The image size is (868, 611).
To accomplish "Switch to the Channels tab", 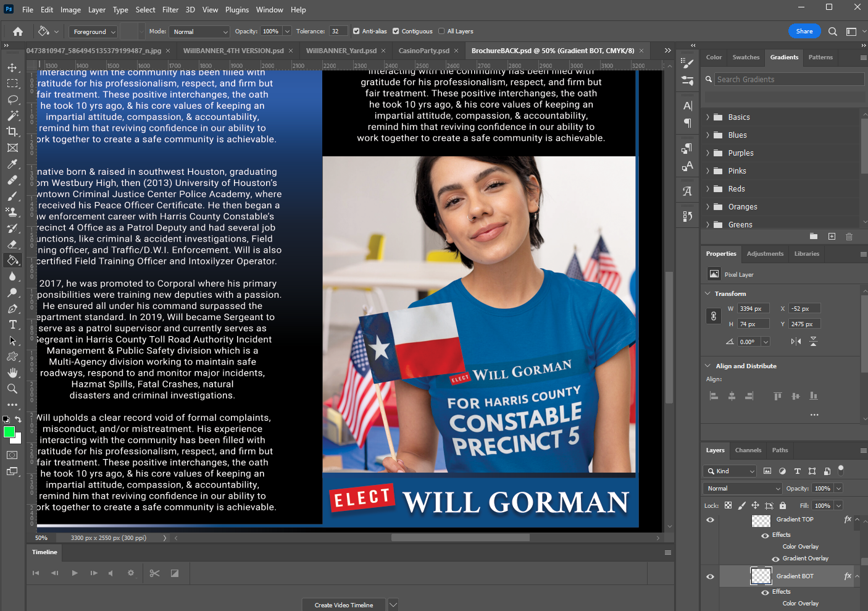I will click(x=748, y=450).
